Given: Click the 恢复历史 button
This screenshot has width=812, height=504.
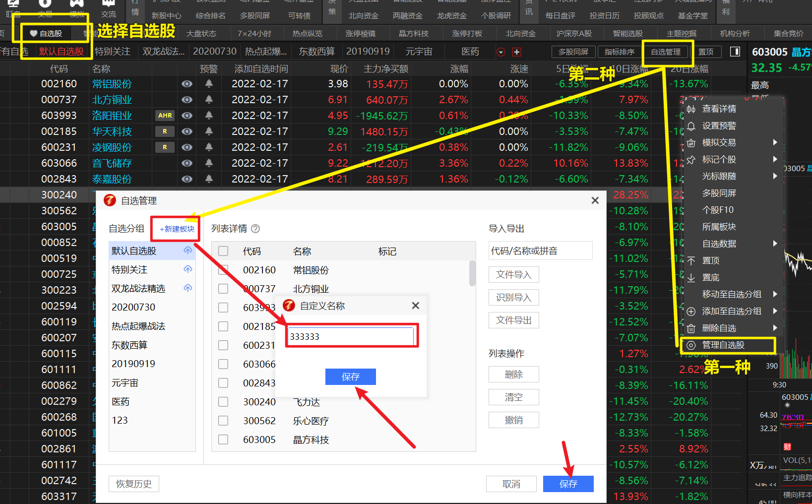Looking at the screenshot, I should (x=134, y=484).
